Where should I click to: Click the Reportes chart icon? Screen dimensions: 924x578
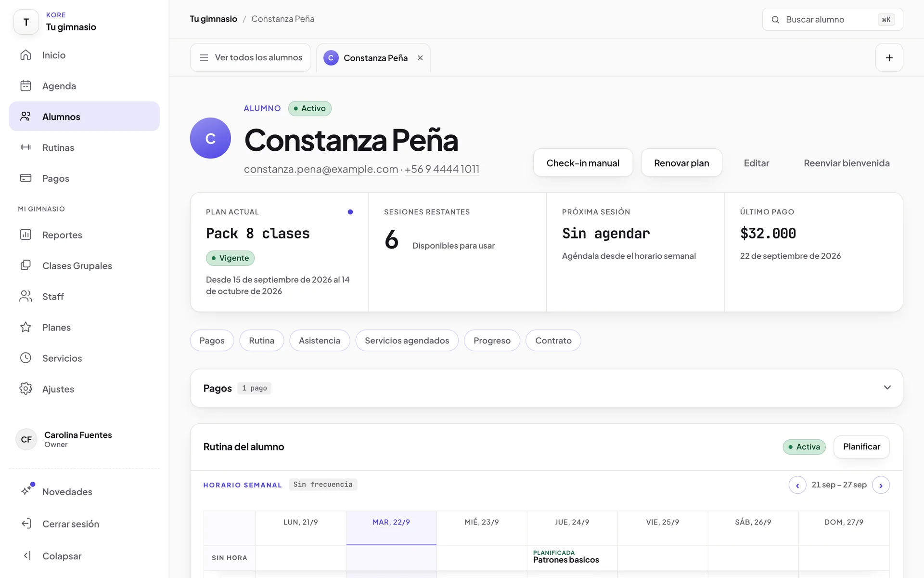(x=26, y=235)
